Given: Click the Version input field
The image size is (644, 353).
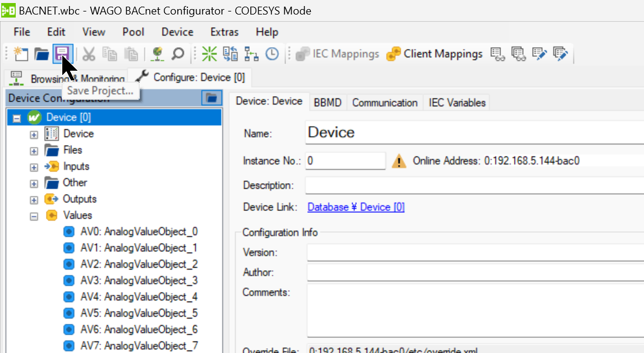Looking at the screenshot, I should tap(476, 253).
